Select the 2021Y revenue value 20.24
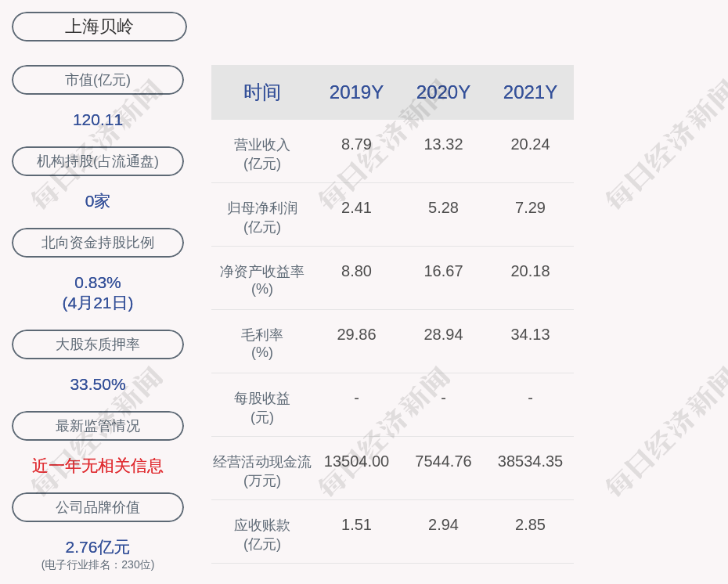Viewport: 728px width, 584px height. 530,144
